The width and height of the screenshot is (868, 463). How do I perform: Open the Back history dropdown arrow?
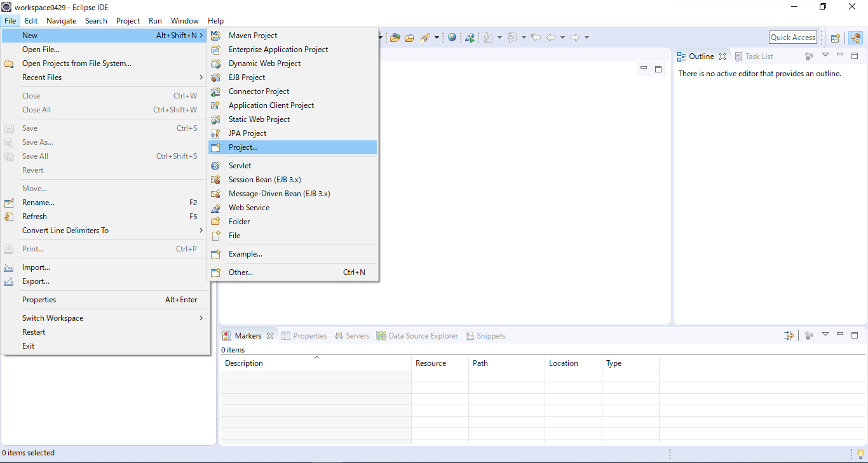[x=562, y=37]
